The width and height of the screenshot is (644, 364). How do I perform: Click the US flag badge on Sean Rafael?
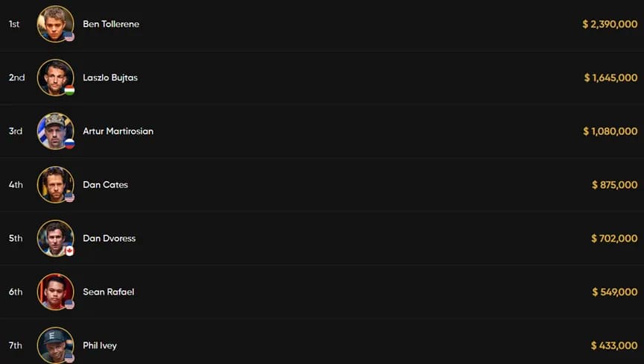pyautogui.click(x=69, y=304)
